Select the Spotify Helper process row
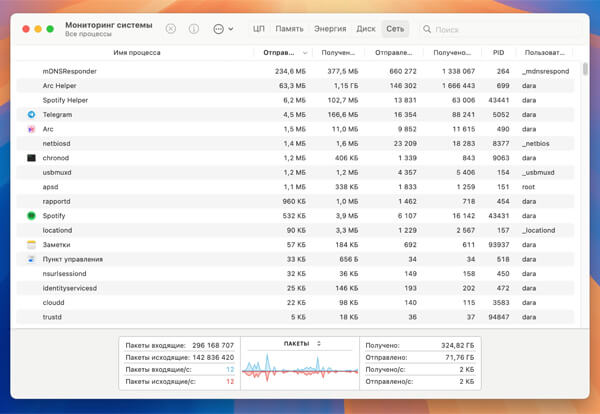Viewport: 600px width, 414px height. point(295,100)
